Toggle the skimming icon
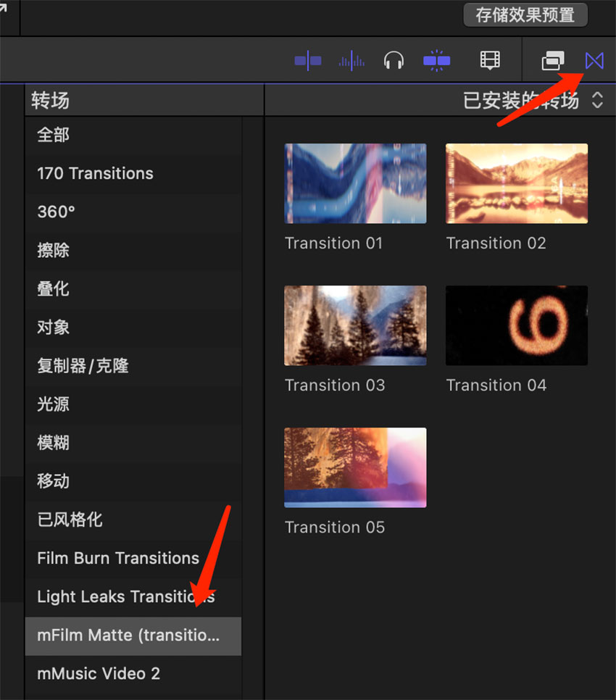 click(308, 60)
